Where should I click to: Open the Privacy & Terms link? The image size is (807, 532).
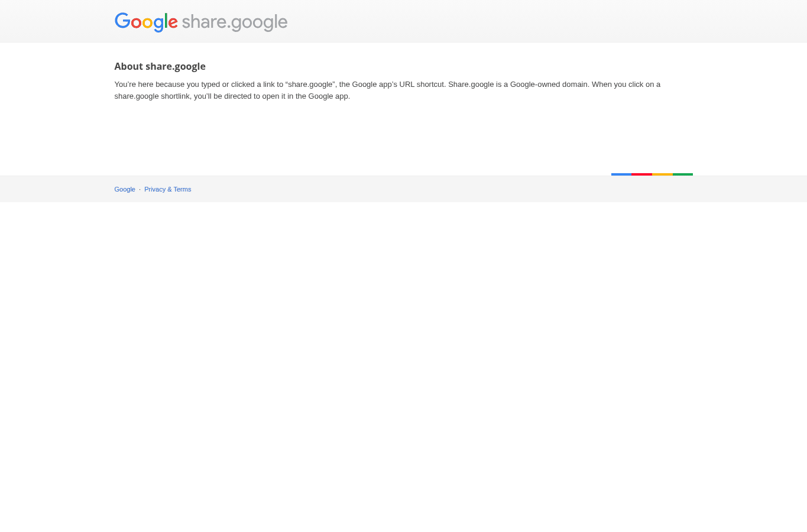(x=167, y=189)
